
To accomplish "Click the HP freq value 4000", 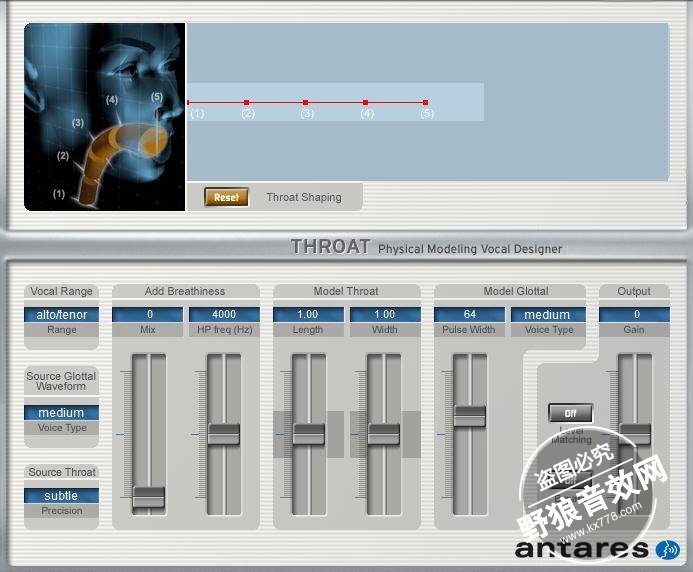I will coord(224,315).
